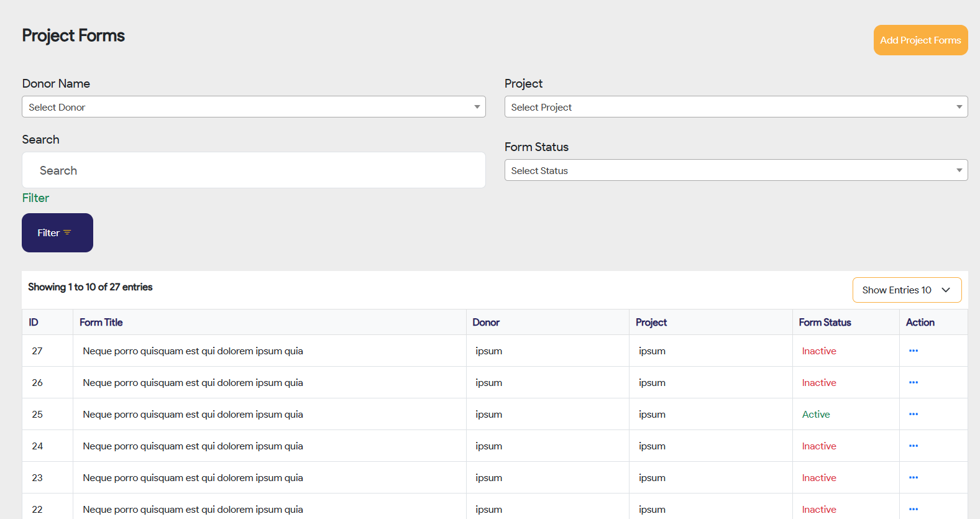Viewport: 980px width, 519px height.
Task: Open action menu for row ID 26
Action: pos(913,382)
